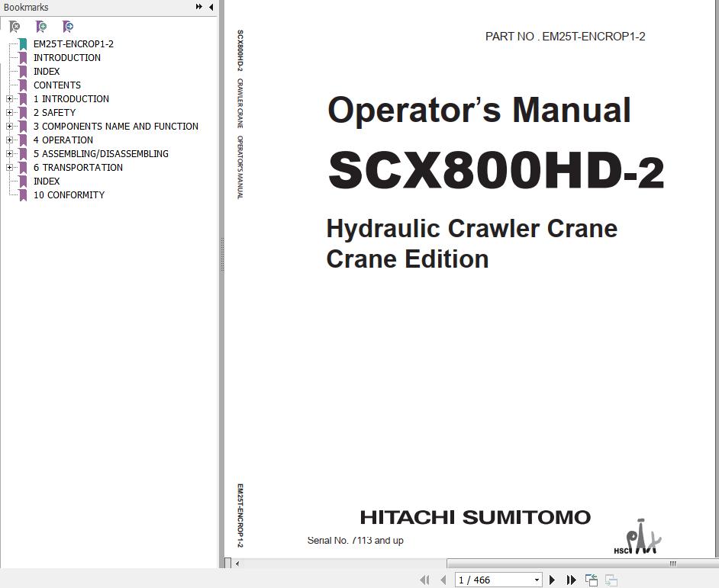Go to the next page
Screen dimensions: 719x588
(552, 580)
